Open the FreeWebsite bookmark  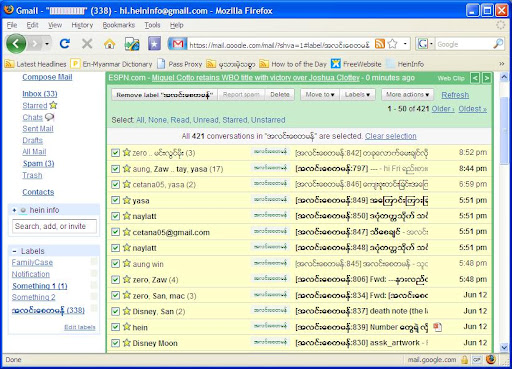(x=356, y=64)
